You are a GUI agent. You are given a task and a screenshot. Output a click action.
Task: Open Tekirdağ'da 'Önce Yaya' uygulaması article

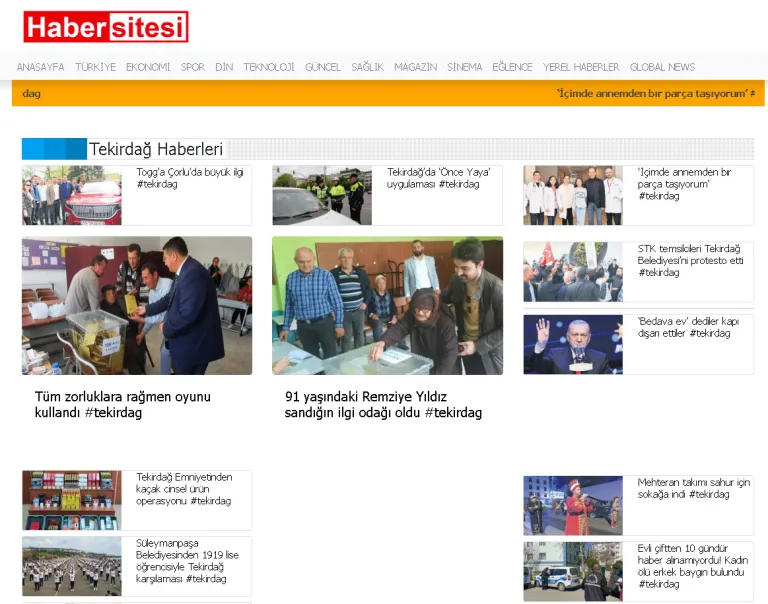438,178
